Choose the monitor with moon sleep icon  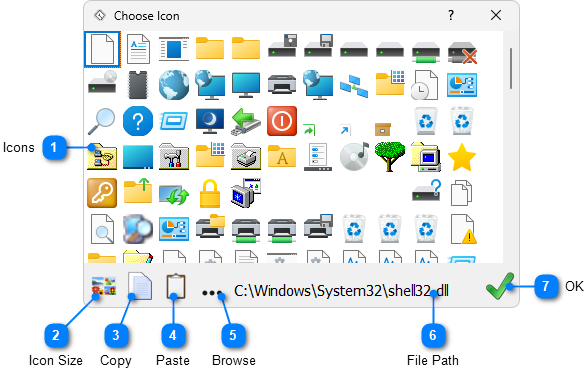pos(210,121)
